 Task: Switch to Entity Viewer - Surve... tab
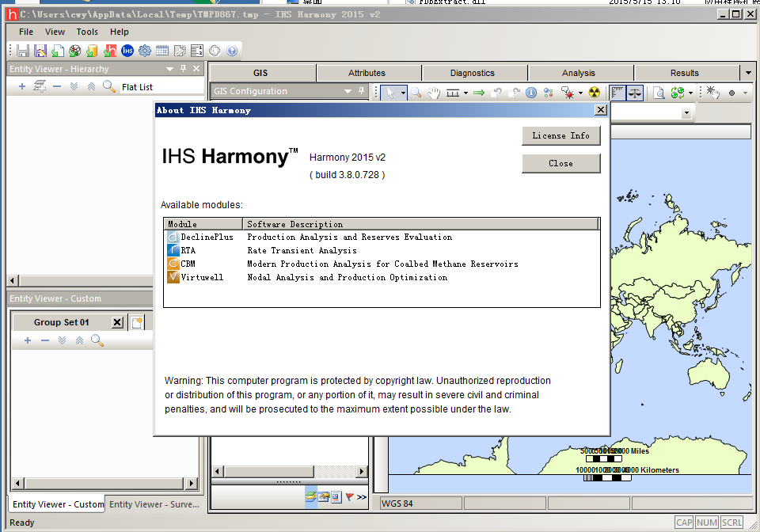[x=154, y=504]
